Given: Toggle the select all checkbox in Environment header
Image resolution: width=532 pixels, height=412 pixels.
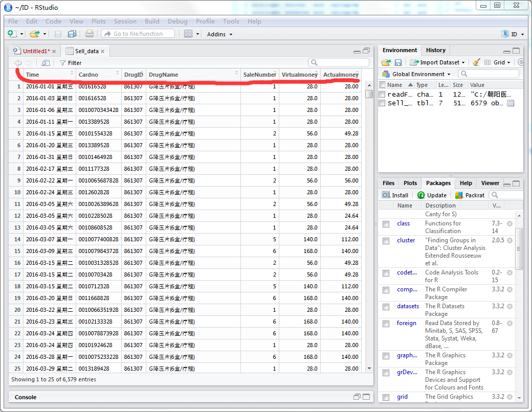Looking at the screenshot, I should (383, 85).
